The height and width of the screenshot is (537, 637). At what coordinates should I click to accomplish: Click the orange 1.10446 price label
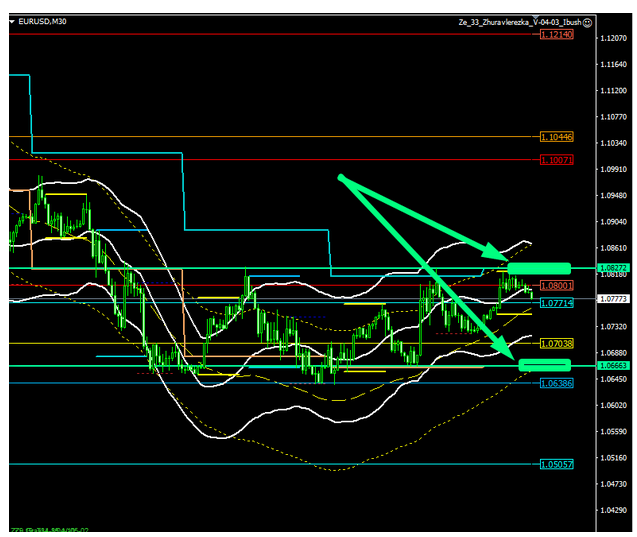click(555, 137)
